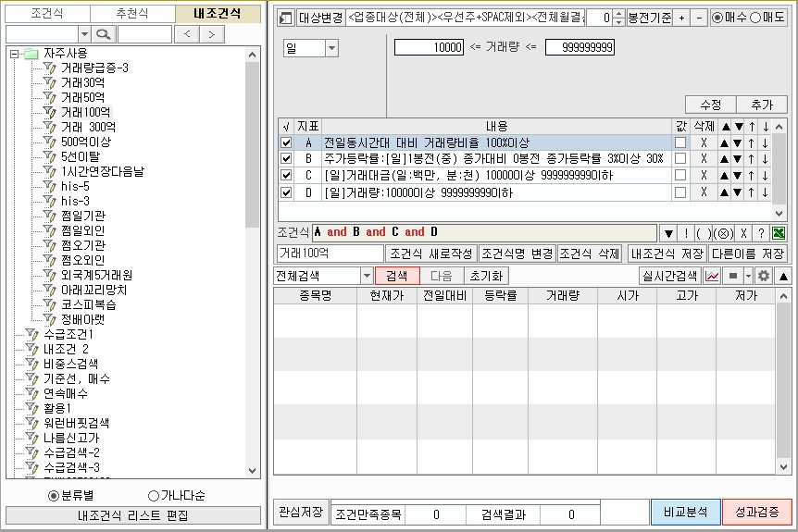This screenshot has width=798, height=532.
Task: Move condition B up one step
Action: pyautogui.click(x=724, y=159)
